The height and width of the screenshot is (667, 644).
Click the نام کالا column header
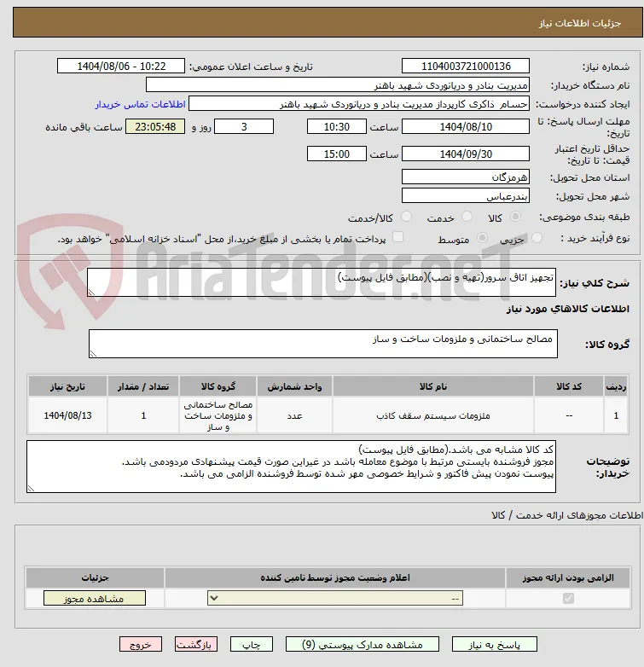[433, 386]
